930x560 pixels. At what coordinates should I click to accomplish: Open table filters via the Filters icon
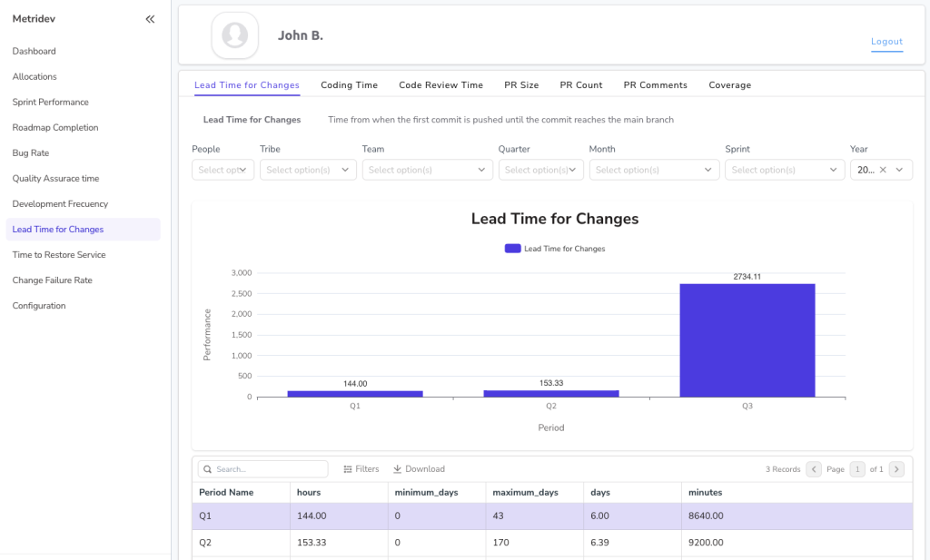click(347, 468)
